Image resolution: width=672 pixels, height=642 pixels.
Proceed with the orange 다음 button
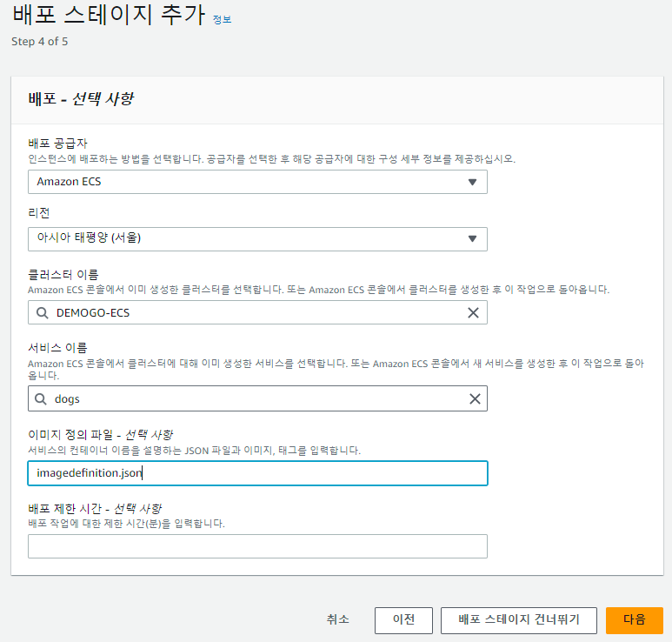[x=635, y=620]
